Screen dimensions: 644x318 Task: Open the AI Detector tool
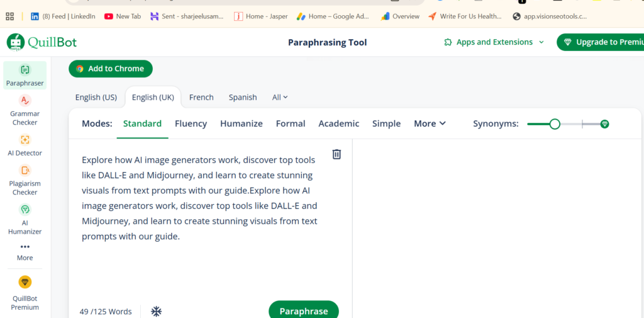25,145
